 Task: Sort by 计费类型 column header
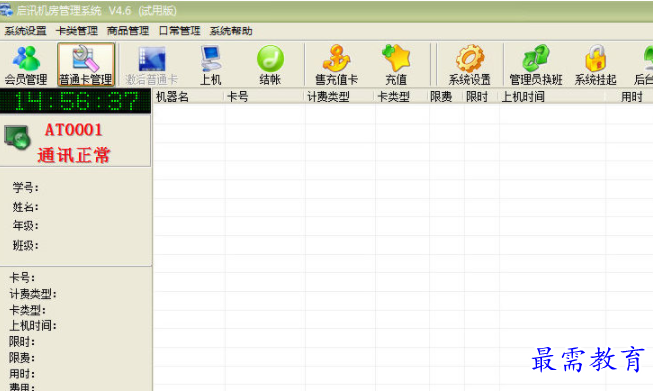tap(340, 97)
